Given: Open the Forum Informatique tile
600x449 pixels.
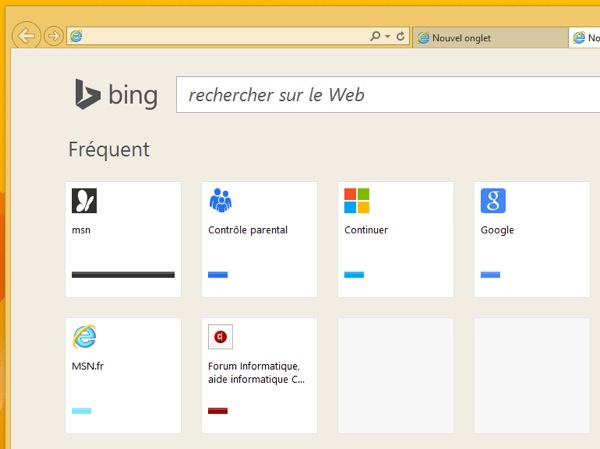Looking at the screenshot, I should pyautogui.click(x=259, y=376).
